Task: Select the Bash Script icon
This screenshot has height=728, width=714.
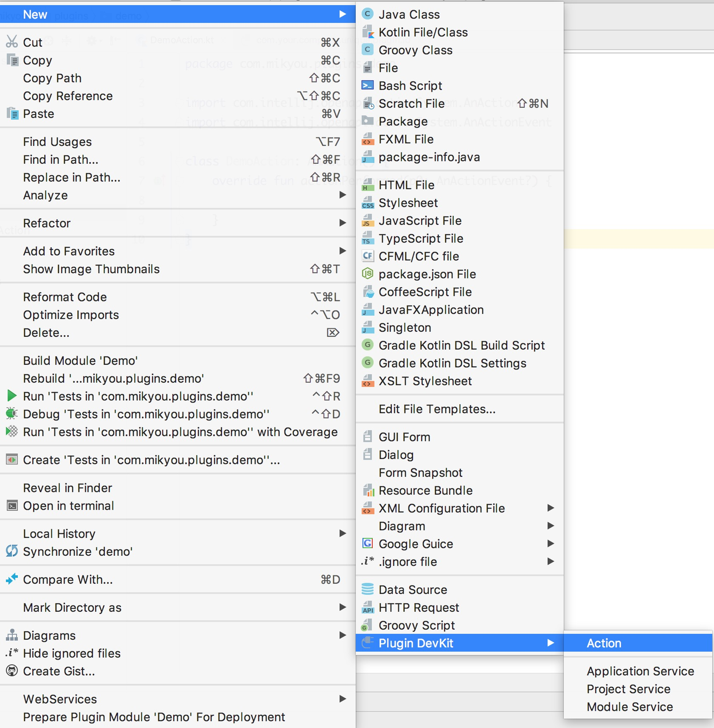Action: coord(368,86)
